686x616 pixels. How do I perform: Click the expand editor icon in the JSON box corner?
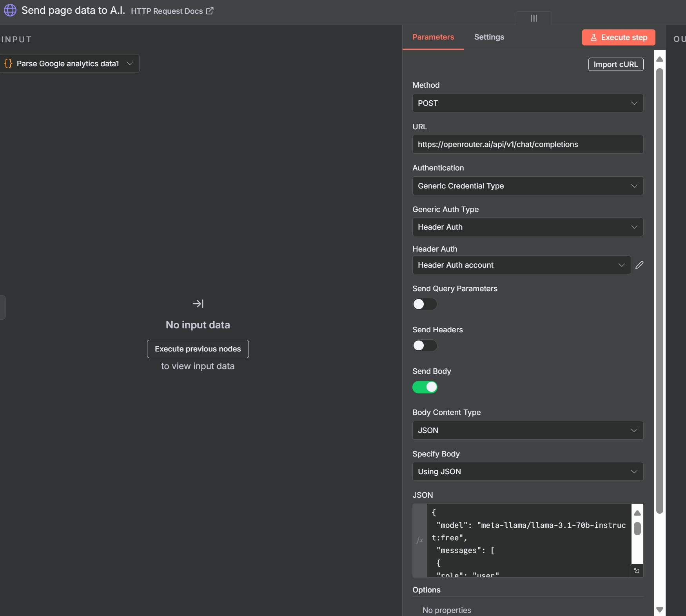coord(637,571)
